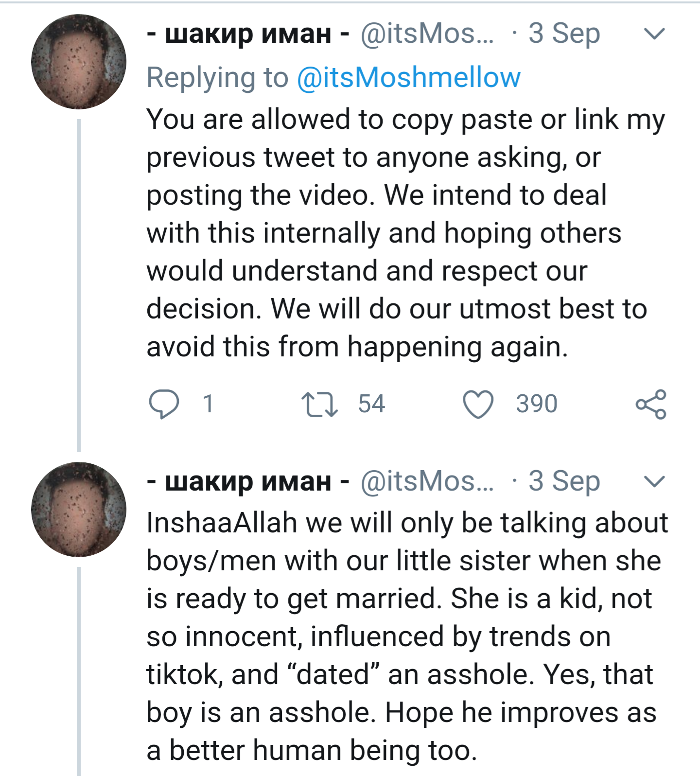Image resolution: width=700 pixels, height=776 pixels.
Task: Expand options chevron on the copy paste tweet
Action: point(654,34)
